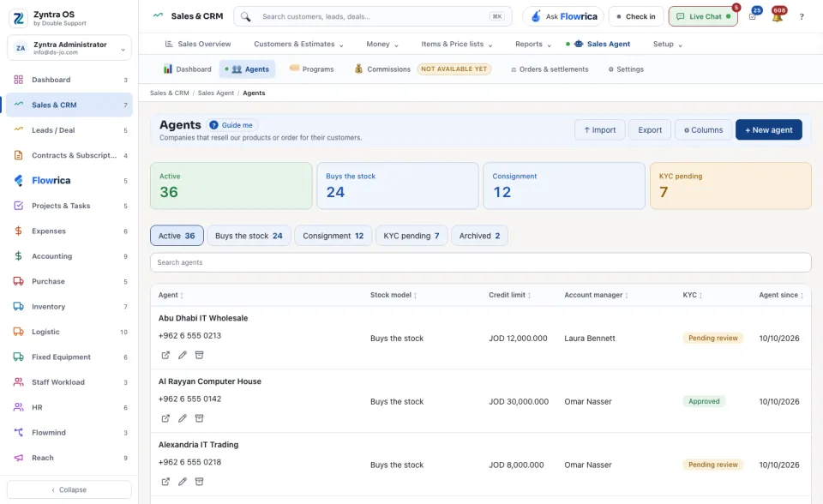The width and height of the screenshot is (823, 504).
Task: Archive Alexandria IT Trading agent
Action: tap(199, 482)
